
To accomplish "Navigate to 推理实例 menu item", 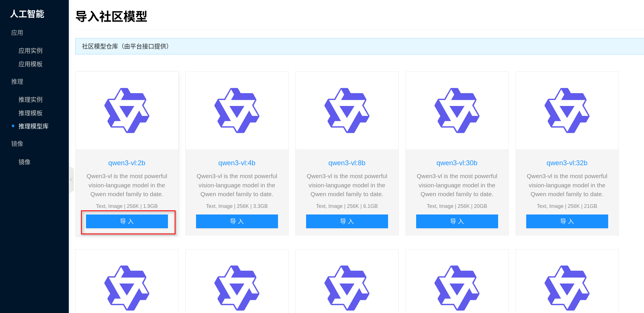I will point(30,100).
